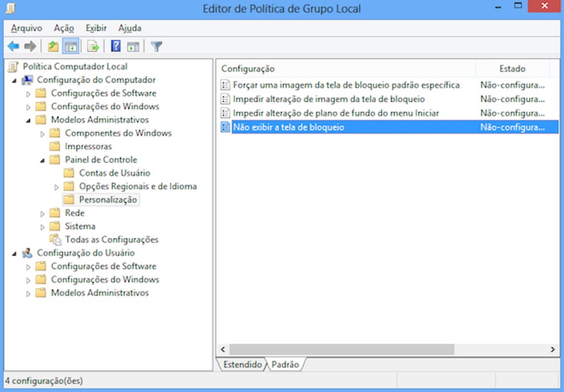Select 'Impedir alteração de plano de fundo' policy
This screenshot has width=564, height=392.
click(336, 113)
